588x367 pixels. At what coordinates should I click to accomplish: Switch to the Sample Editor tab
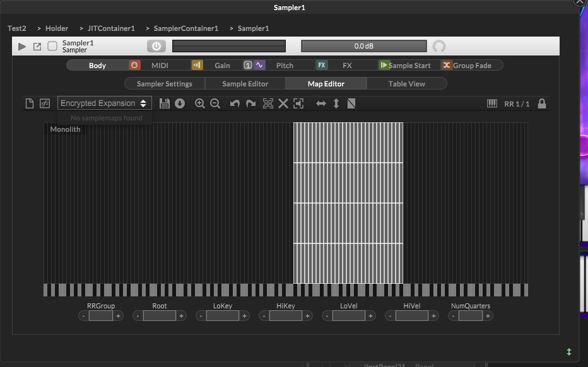245,84
